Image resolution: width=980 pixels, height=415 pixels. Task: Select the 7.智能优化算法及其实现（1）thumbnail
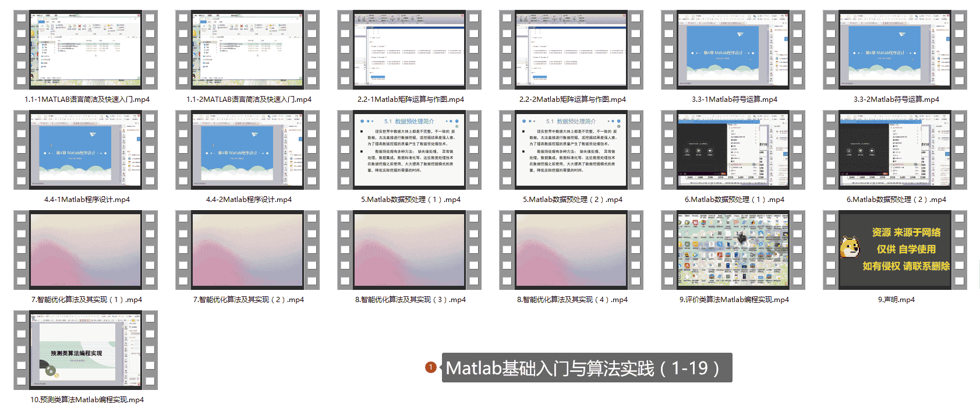pyautogui.click(x=86, y=250)
